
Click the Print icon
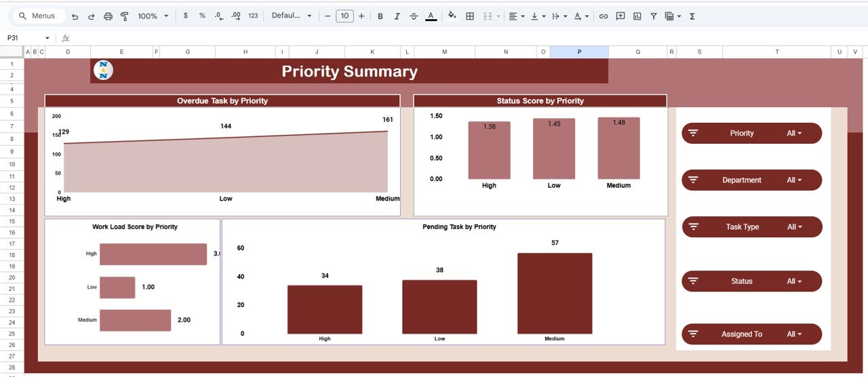click(108, 16)
